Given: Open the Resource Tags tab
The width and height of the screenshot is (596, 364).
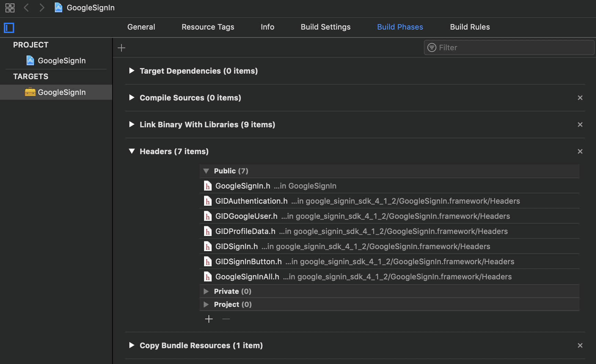Looking at the screenshot, I should pos(208,27).
